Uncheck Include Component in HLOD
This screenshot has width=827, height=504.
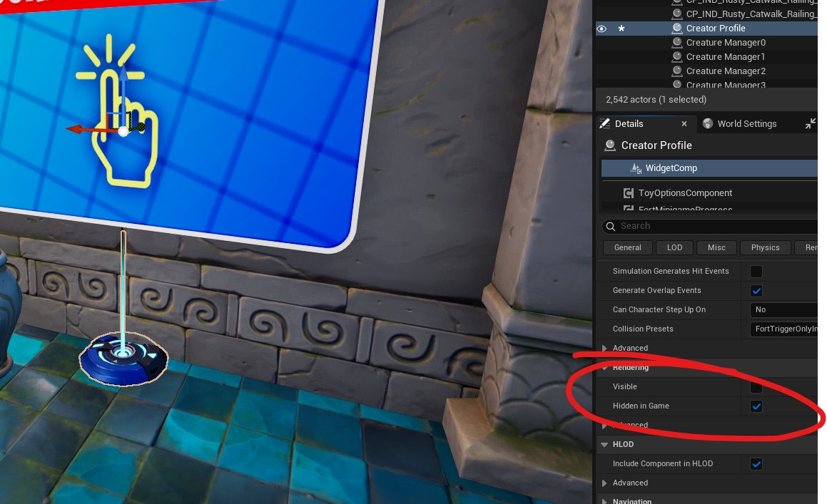(x=756, y=464)
